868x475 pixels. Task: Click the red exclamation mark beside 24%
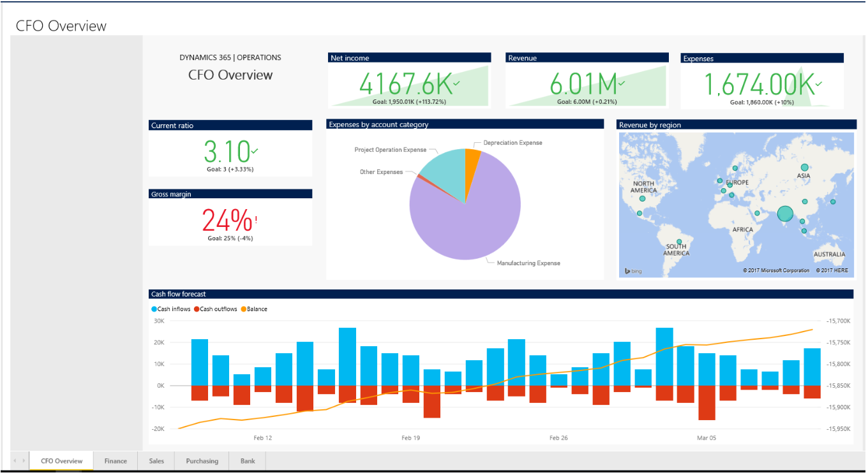click(x=256, y=220)
